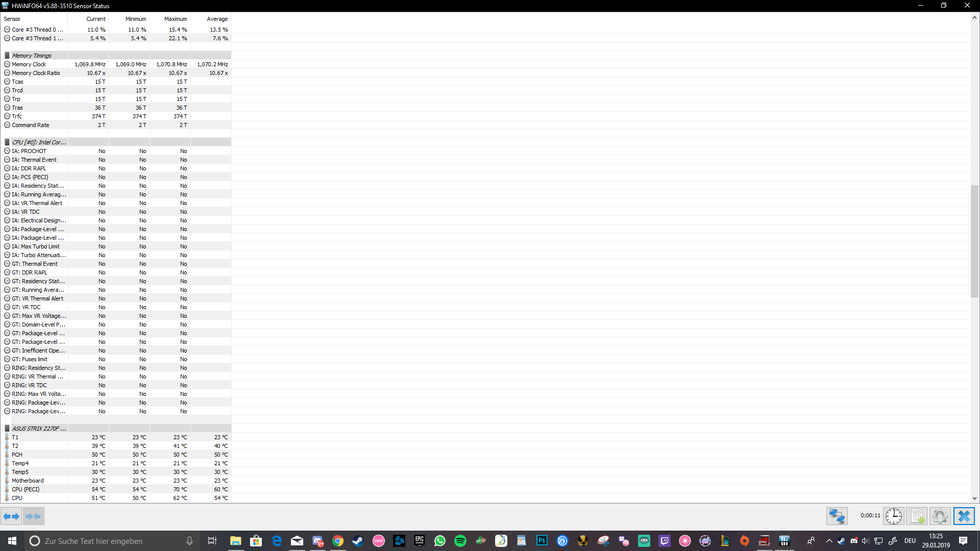The image size is (980, 551).
Task: Open sensor settings gear button
Action: [x=940, y=516]
